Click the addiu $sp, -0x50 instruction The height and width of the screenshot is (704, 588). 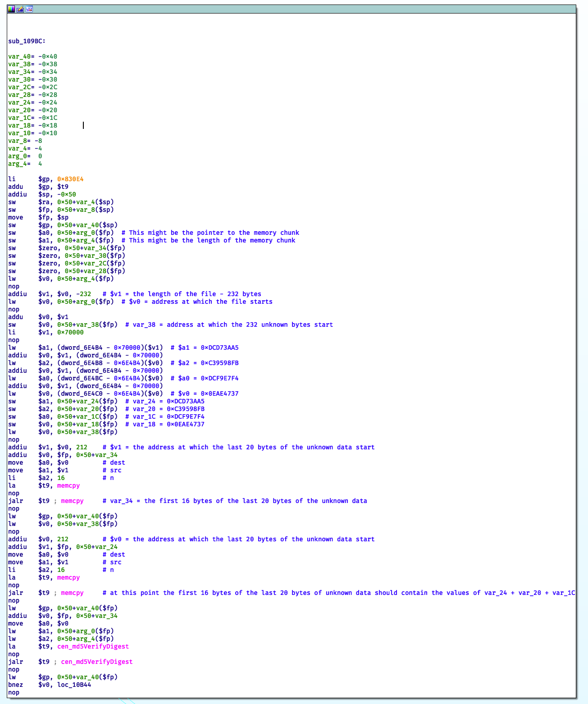point(42,194)
